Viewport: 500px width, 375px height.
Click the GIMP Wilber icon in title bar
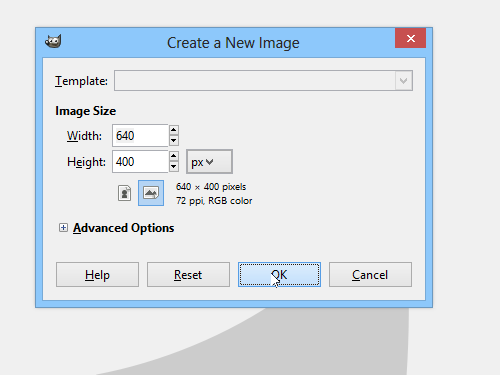point(53,42)
